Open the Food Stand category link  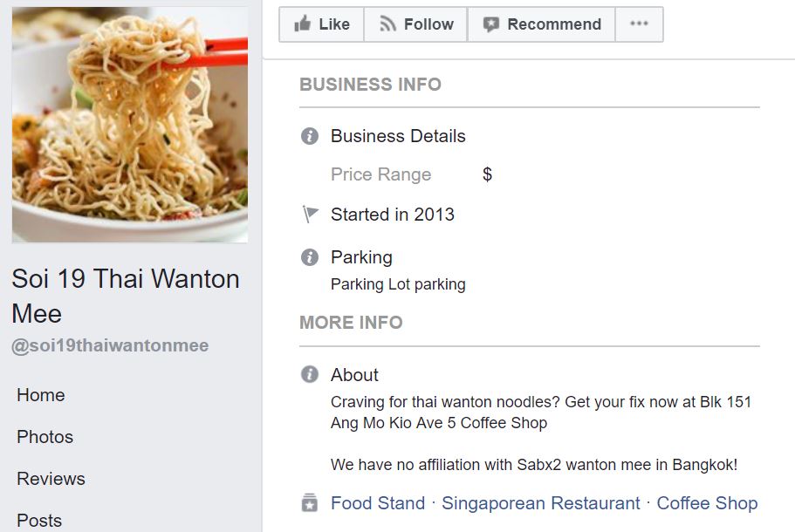(378, 503)
